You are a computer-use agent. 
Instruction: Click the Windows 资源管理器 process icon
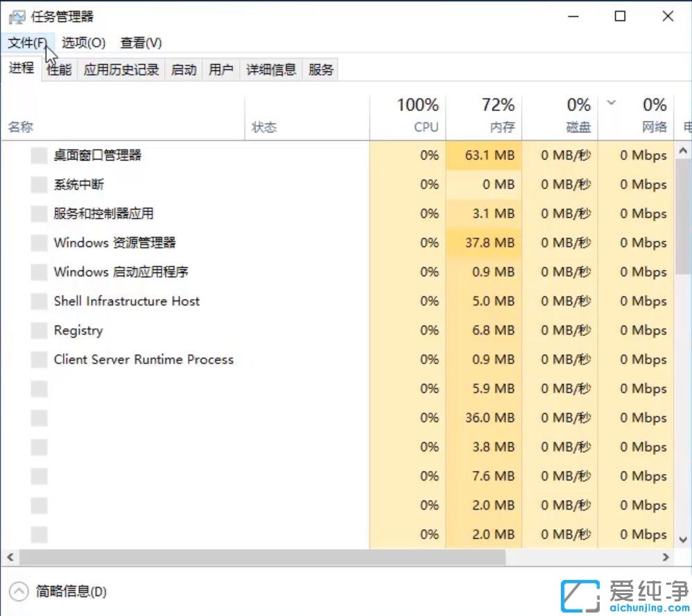(38, 243)
